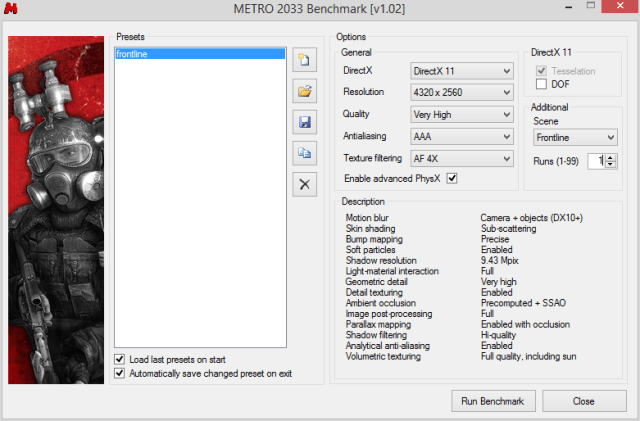640x421 pixels.
Task: Click the empty area of the Presets list
Action: (x=200, y=203)
